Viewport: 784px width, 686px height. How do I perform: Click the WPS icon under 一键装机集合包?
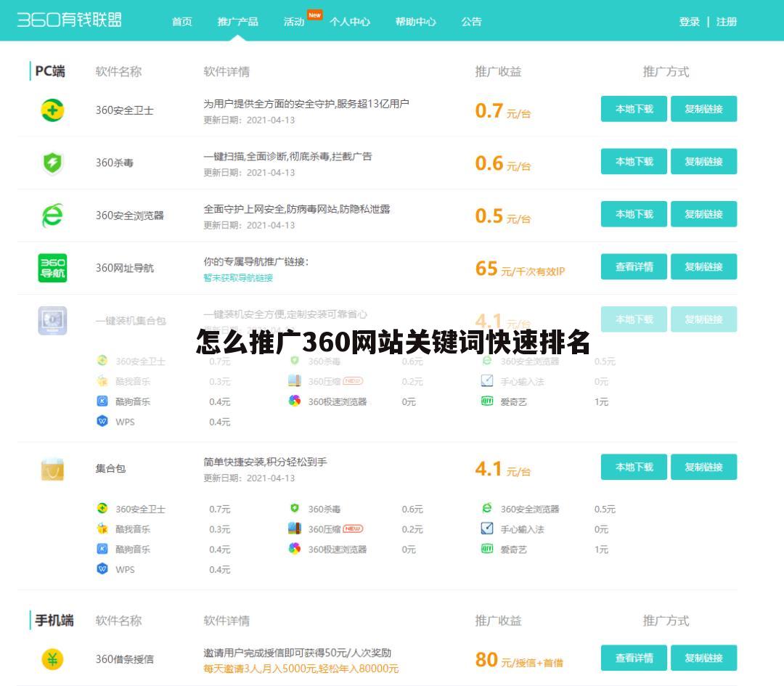click(102, 422)
